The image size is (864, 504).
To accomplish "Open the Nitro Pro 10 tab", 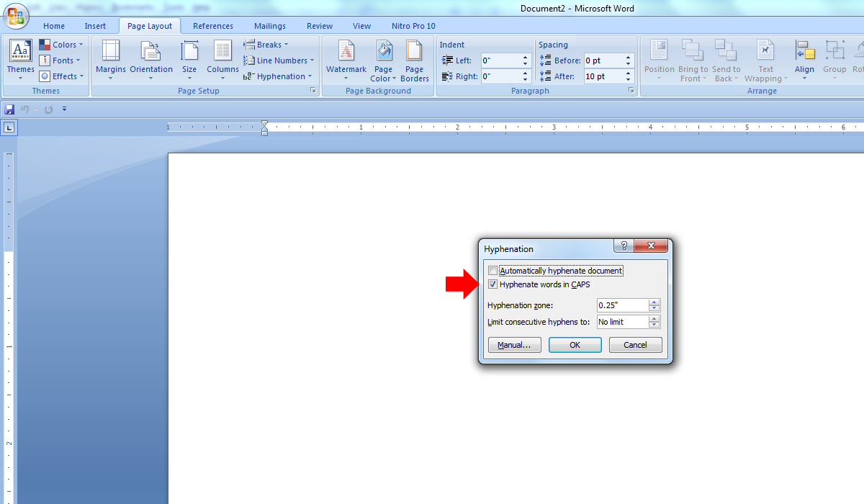I will (413, 26).
